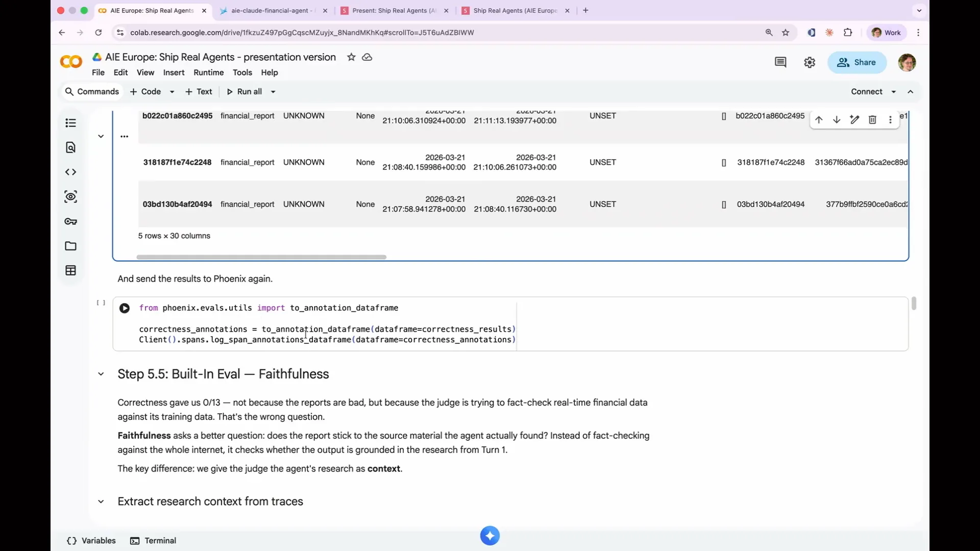Screen dimensions: 980x551
Task: Open the Edit menu
Action: tap(120, 72)
